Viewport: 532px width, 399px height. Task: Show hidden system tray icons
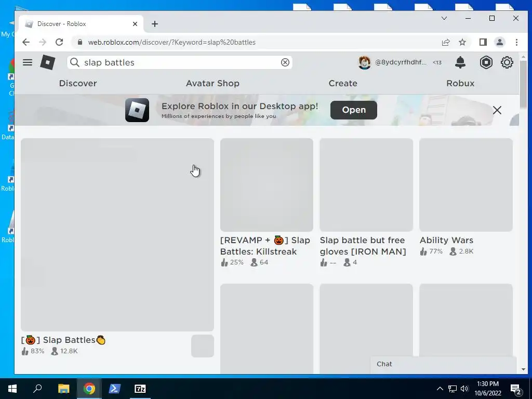440,389
